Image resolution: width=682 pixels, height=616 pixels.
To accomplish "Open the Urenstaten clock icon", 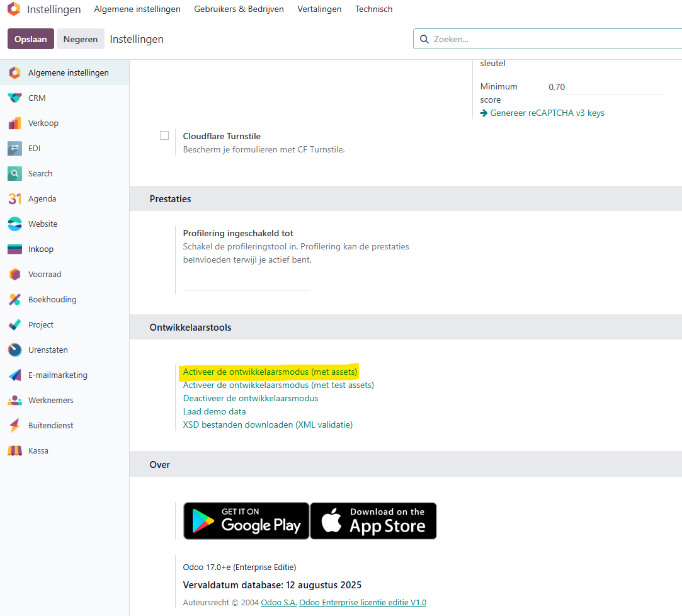I will pyautogui.click(x=14, y=350).
